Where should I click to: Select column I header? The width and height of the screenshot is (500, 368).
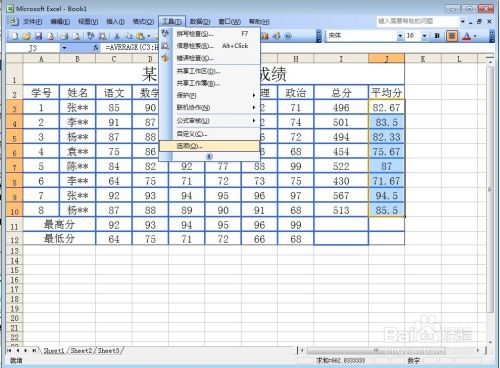pos(341,59)
